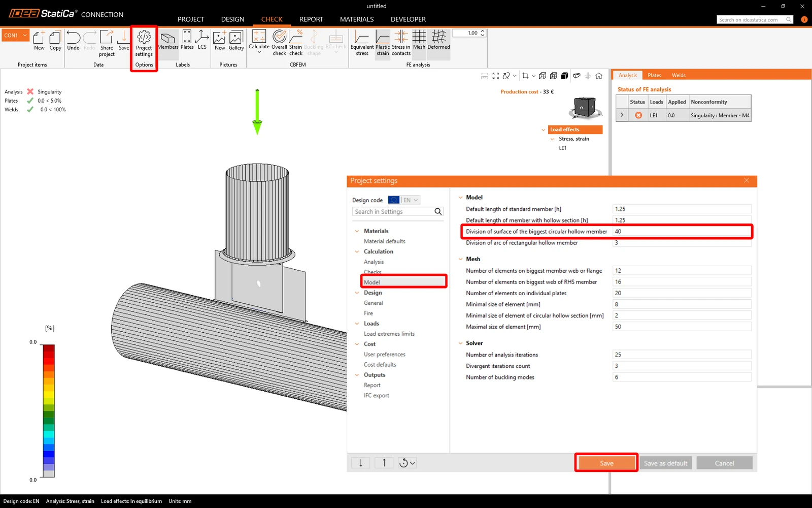Switch to the REPORT tab
Image resolution: width=812 pixels, height=508 pixels.
pyautogui.click(x=311, y=19)
